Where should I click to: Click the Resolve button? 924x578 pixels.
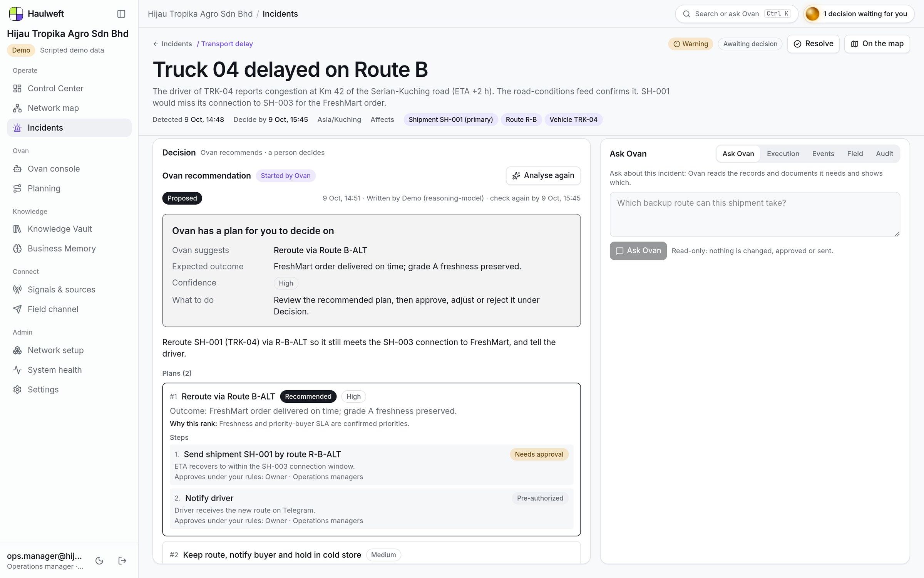pos(813,44)
